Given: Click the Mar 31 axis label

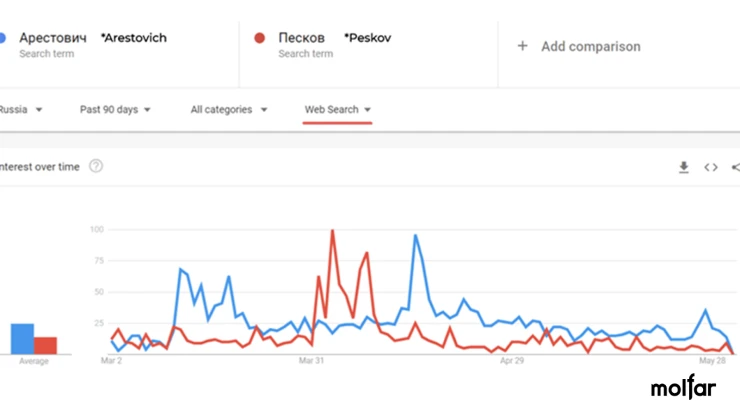Looking at the screenshot, I should 311,360.
